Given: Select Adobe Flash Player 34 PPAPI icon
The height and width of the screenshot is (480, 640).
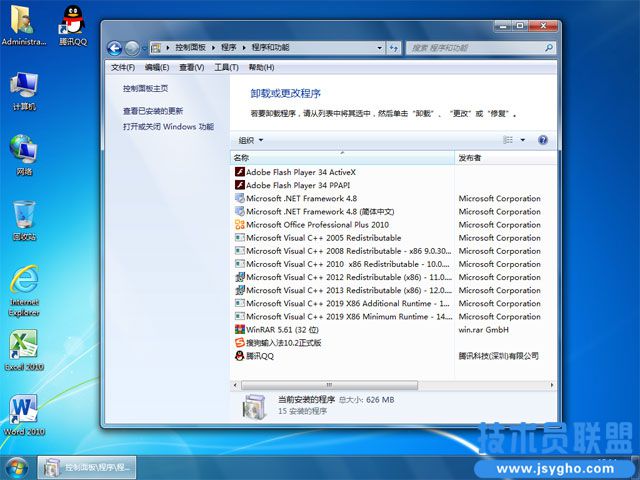Looking at the screenshot, I should pyautogui.click(x=240, y=185).
